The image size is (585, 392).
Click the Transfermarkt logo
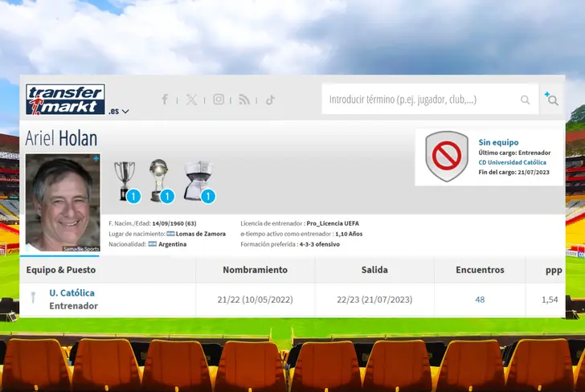pyautogui.click(x=65, y=100)
